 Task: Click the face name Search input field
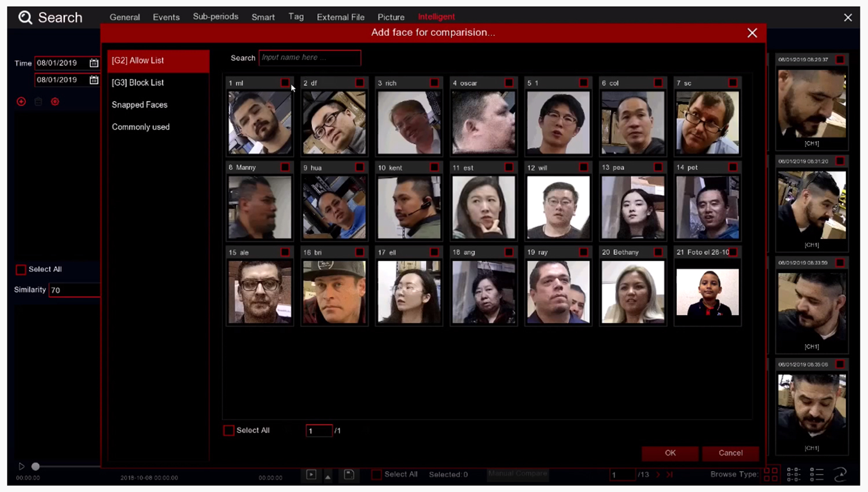[x=310, y=58]
